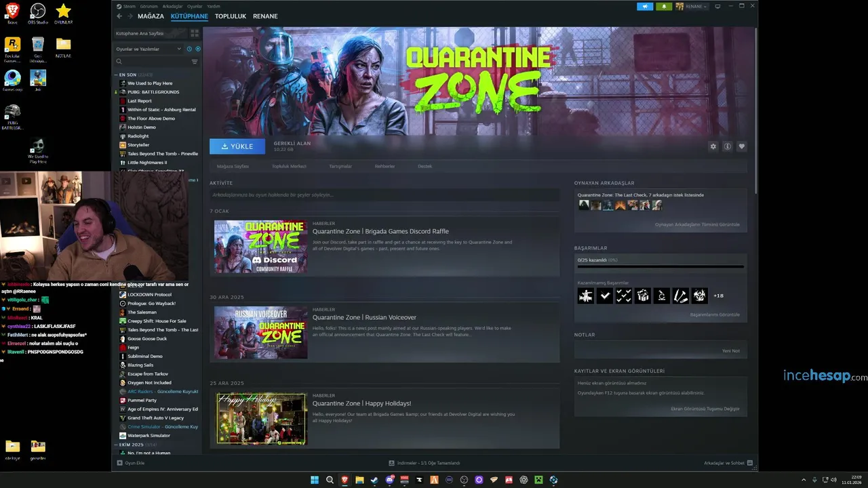Open İndirmeler status at bottom bar
868x488 pixels.
coord(425,463)
